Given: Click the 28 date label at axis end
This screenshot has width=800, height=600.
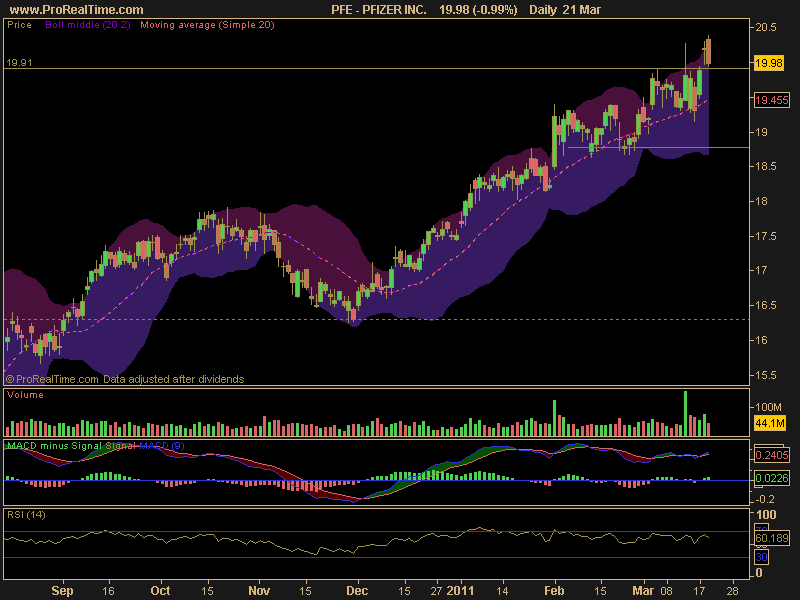Looking at the screenshot, I should [732, 591].
